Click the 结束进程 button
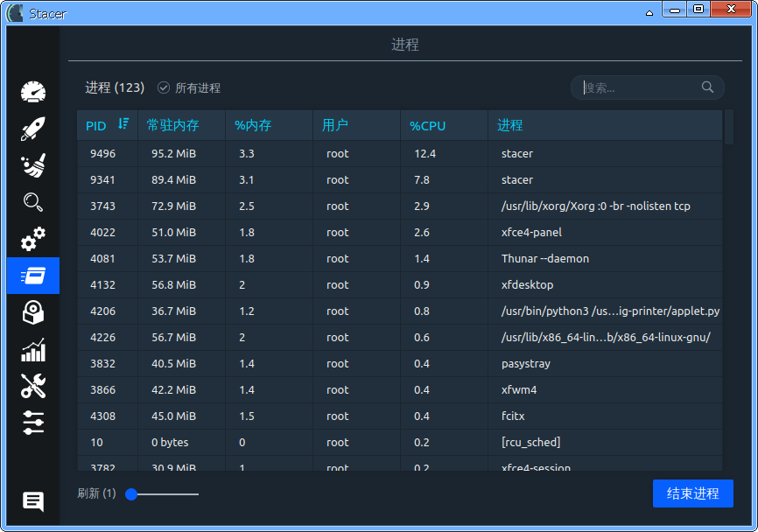 (x=692, y=493)
